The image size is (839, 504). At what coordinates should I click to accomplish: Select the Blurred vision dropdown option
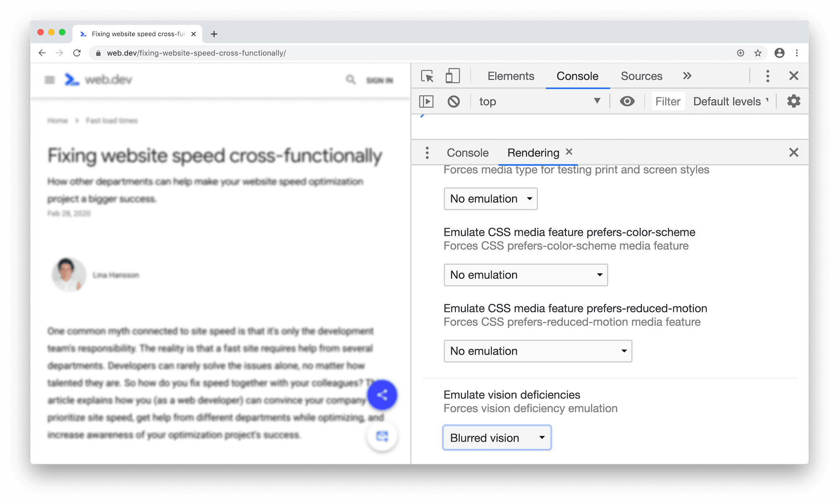point(497,437)
